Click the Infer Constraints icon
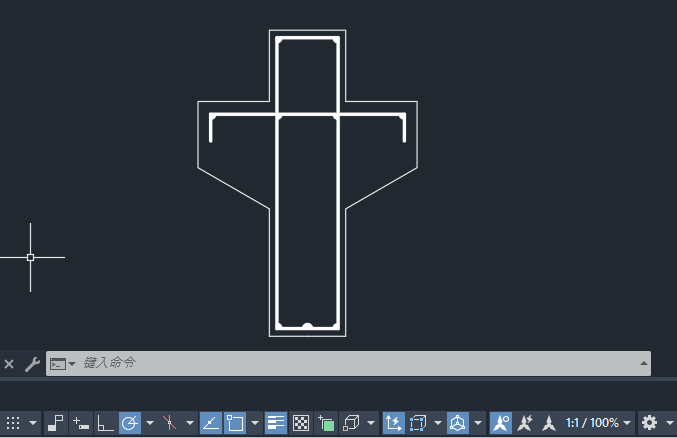Viewport: 677px width, 438px height. click(x=56, y=423)
